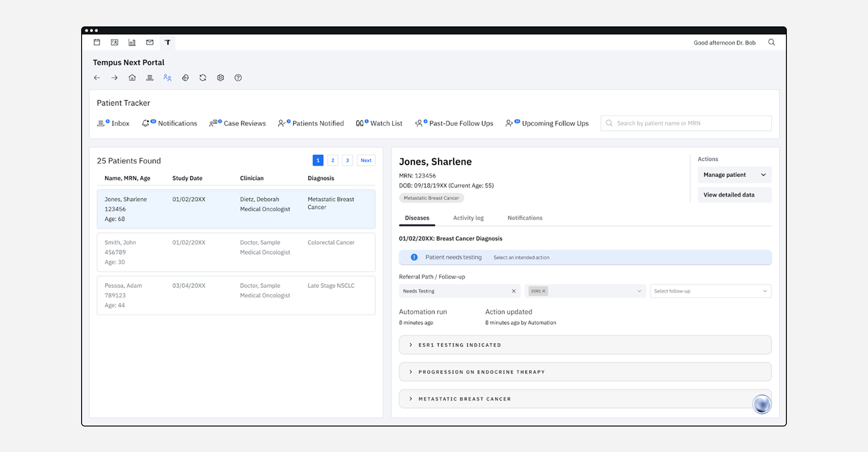
Task: Switch to the Diseases tab
Action: (417, 218)
